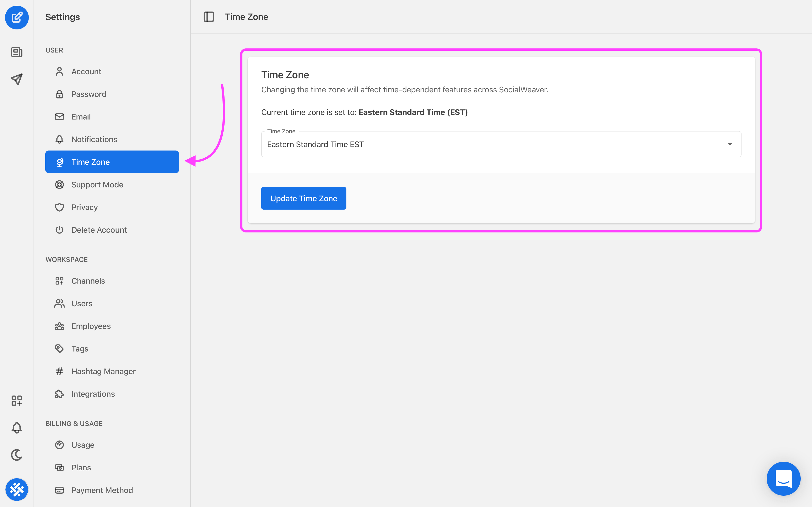Click the compose/create post icon
Screen dimensions: 812x507
point(17,17)
